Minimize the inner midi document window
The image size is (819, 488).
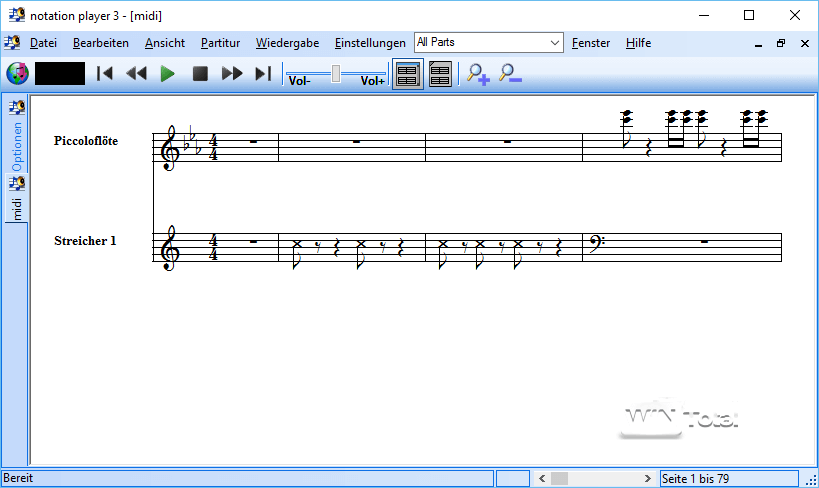[x=758, y=44]
